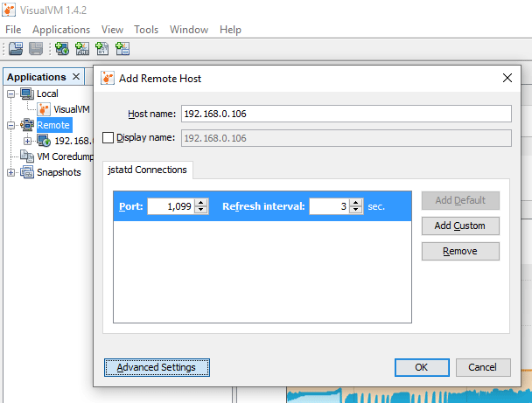
Task: Select the Snapshots tree item label
Action: (59, 172)
